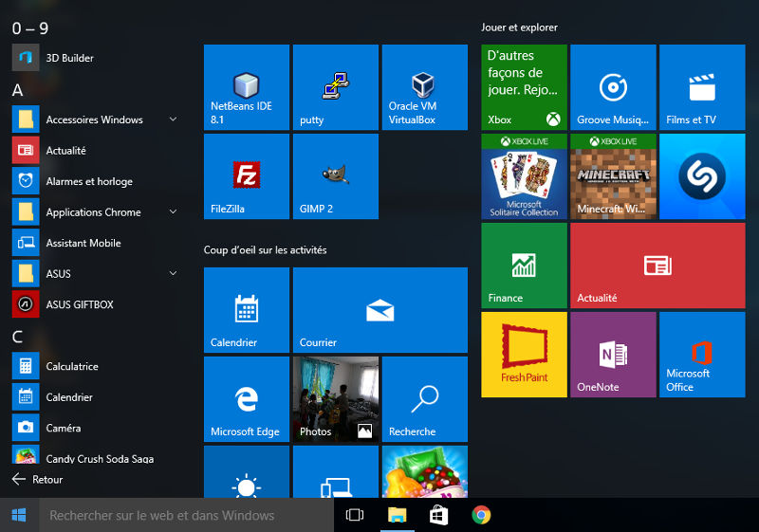The image size is (759, 532).
Task: Open the red Actualité tile
Action: pos(657,266)
